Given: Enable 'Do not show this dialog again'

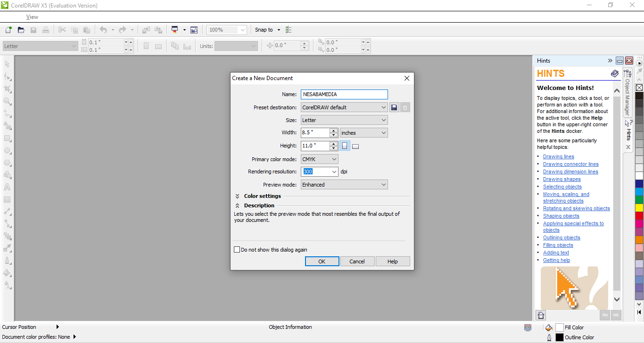Looking at the screenshot, I should [x=237, y=250].
